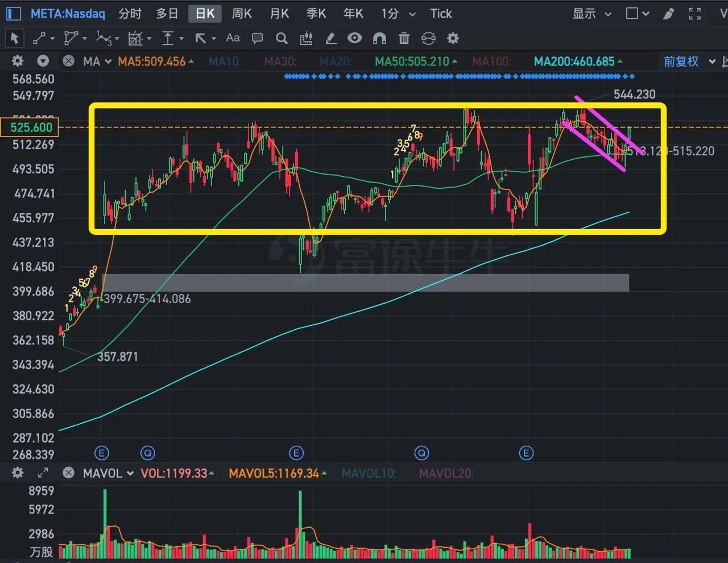This screenshot has height=563, width=728.
Task: Toggle the MA5 line visibility
Action: pos(155,61)
